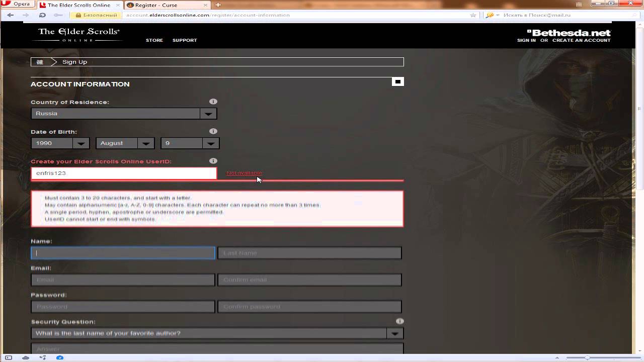This screenshot has height=362, width=644.
Task: Open a new browser tab with plus icon
Action: (218, 5)
